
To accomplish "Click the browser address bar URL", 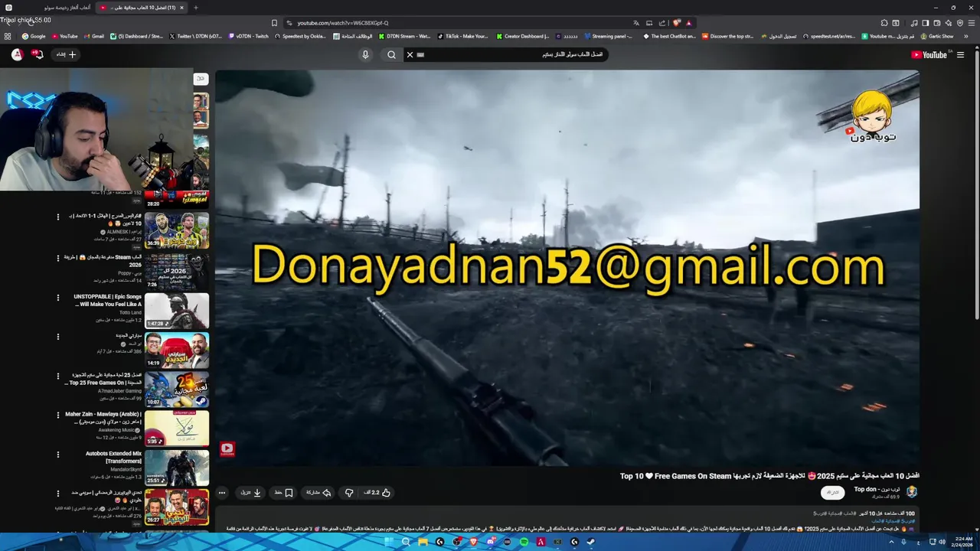I will click(x=343, y=23).
